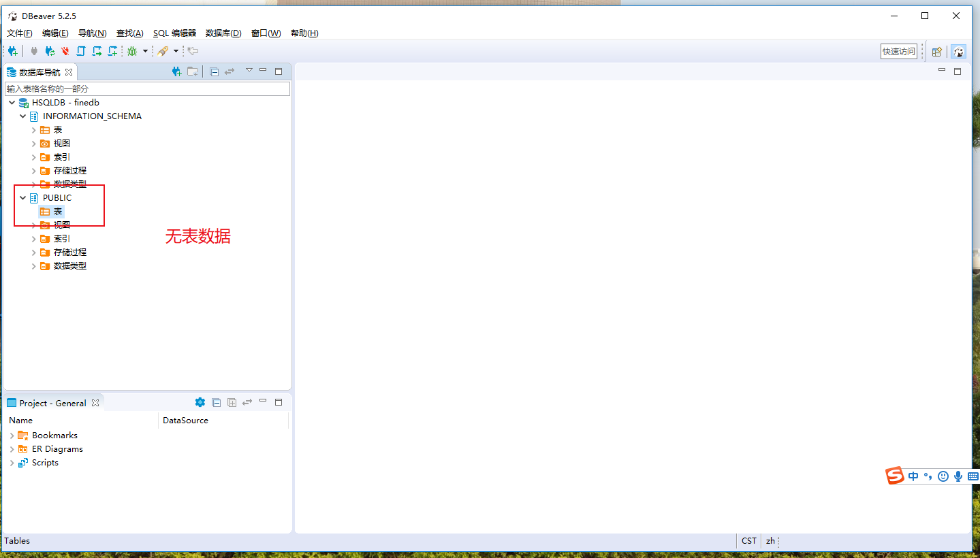This screenshot has width=980, height=558.
Task: Expand the Bookmarks folder
Action: tap(12, 436)
